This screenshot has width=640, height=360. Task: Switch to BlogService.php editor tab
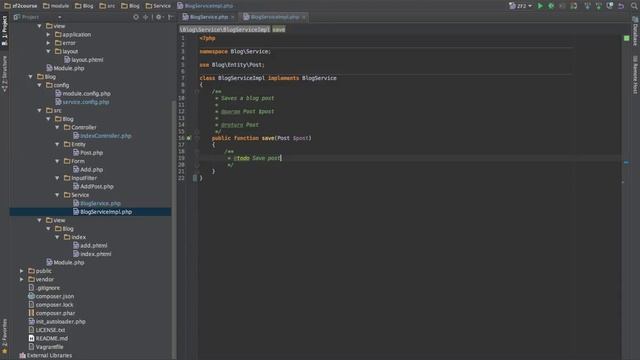point(209,17)
